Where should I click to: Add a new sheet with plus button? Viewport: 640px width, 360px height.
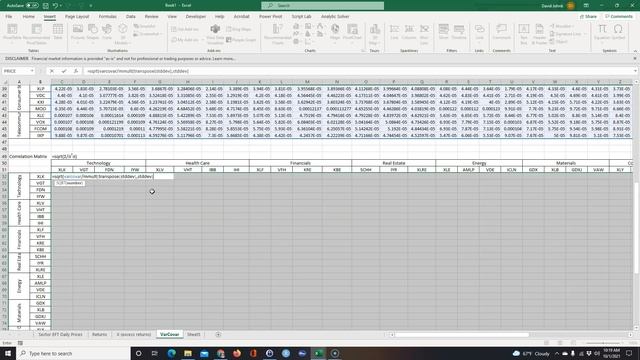(218, 334)
